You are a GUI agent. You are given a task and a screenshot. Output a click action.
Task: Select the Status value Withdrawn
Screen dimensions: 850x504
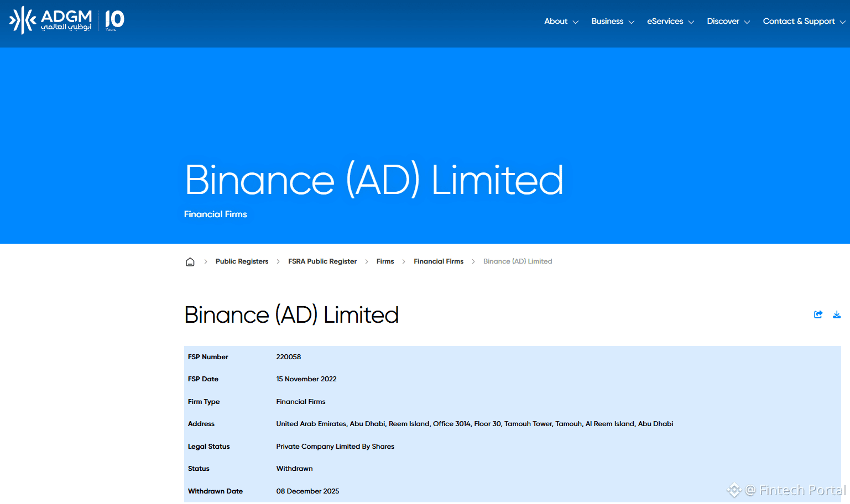294,469
